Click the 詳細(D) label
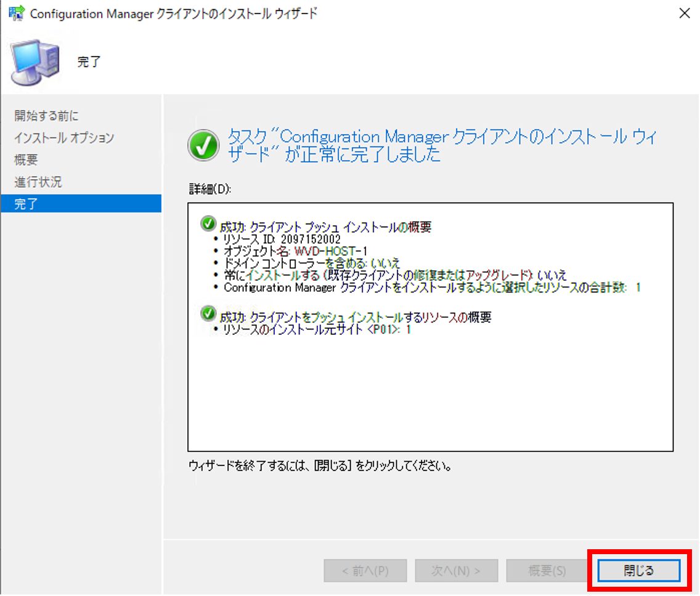This screenshot has width=700, height=596. [x=210, y=189]
